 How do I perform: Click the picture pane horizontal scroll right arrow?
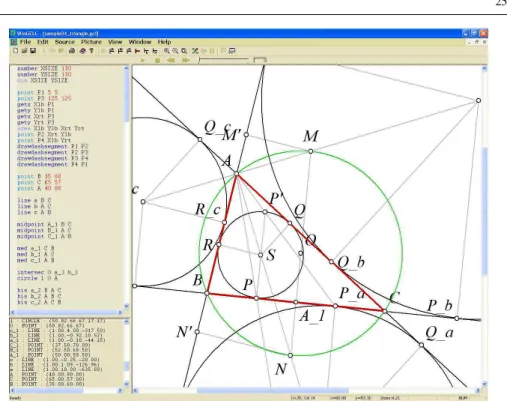478,390
